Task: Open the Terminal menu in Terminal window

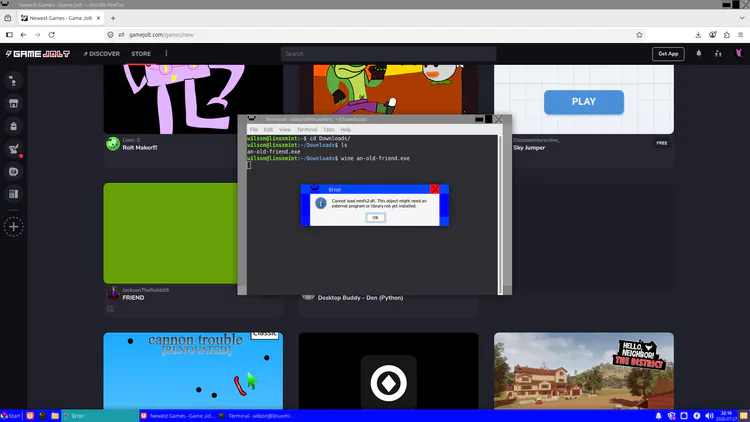Action: click(307, 130)
